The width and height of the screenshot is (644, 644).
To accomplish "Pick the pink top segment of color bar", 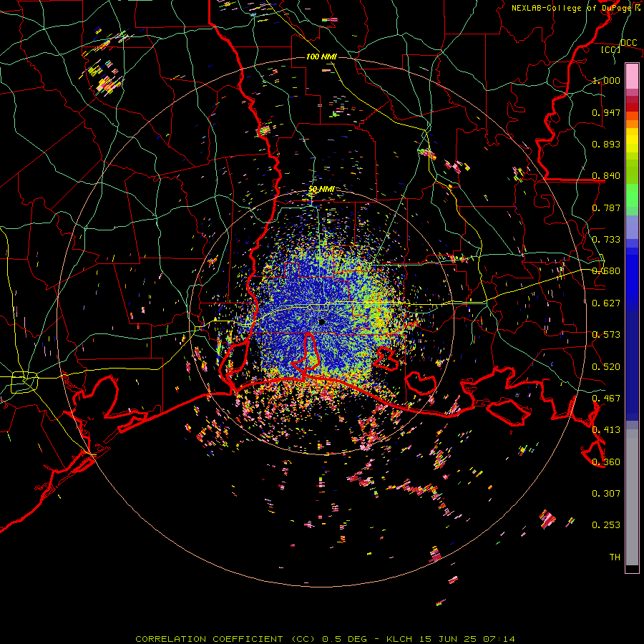I will (x=632, y=76).
